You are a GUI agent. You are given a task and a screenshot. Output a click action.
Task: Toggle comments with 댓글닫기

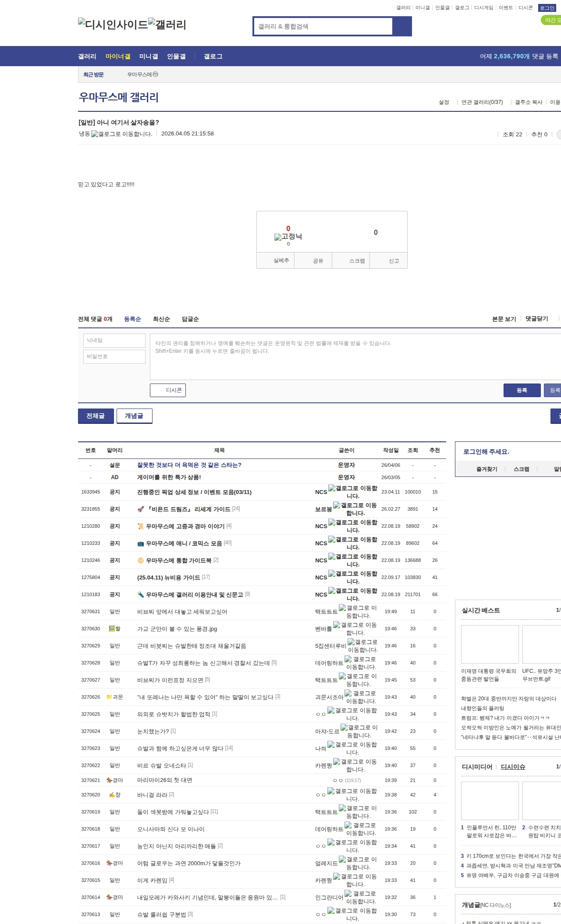[x=536, y=319]
